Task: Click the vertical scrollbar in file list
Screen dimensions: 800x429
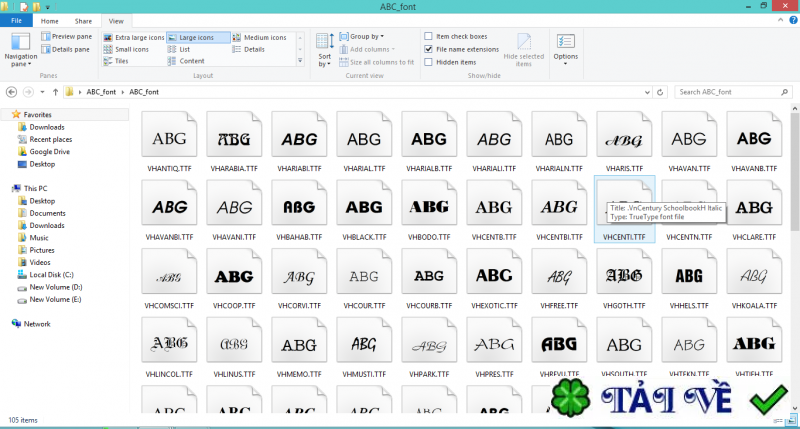Action: [794, 200]
